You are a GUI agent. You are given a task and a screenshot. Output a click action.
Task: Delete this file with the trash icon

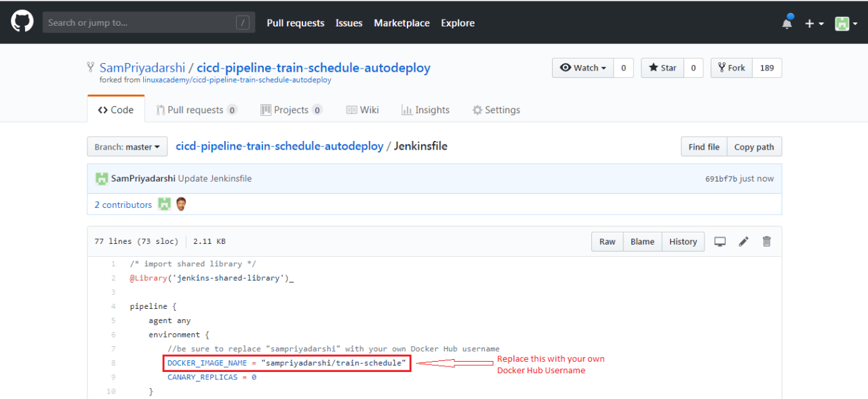767,242
